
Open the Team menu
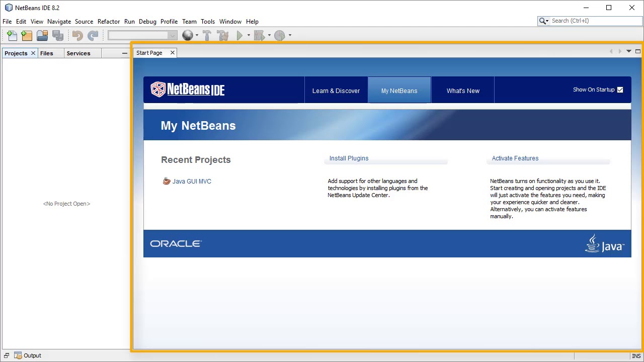pos(189,22)
